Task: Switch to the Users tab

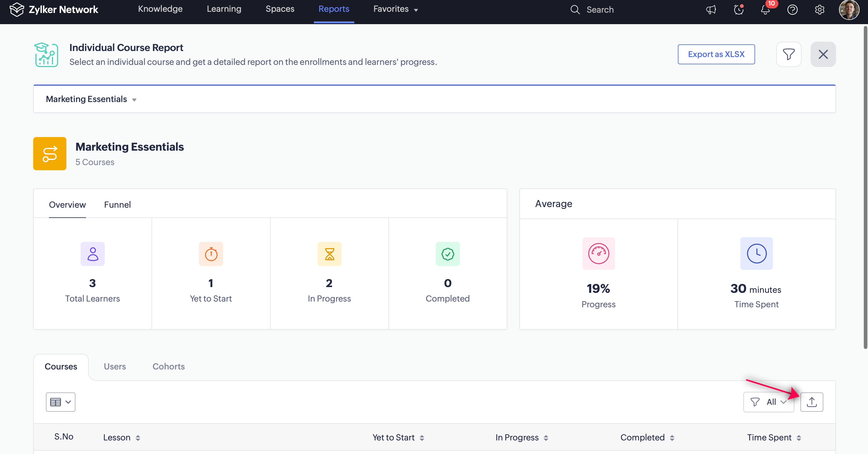Action: pyautogui.click(x=115, y=366)
